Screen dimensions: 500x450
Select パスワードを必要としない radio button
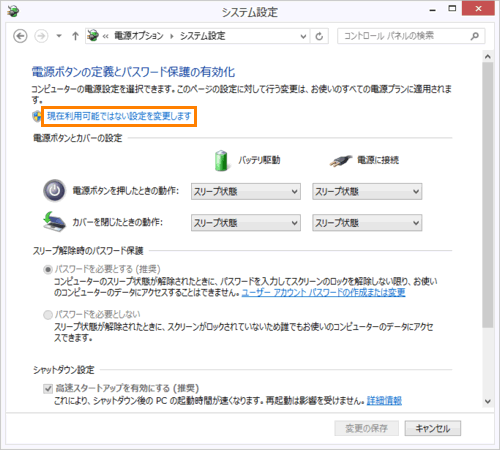point(48,314)
